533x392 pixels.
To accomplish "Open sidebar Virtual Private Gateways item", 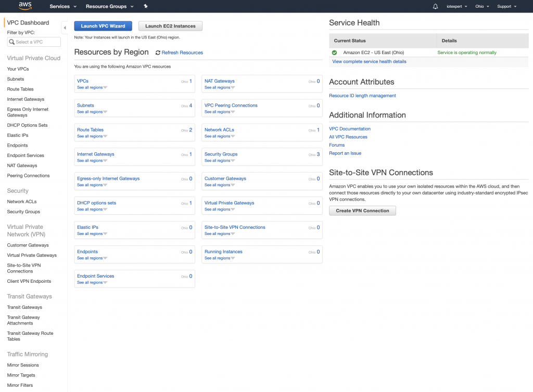I will 32,255.
